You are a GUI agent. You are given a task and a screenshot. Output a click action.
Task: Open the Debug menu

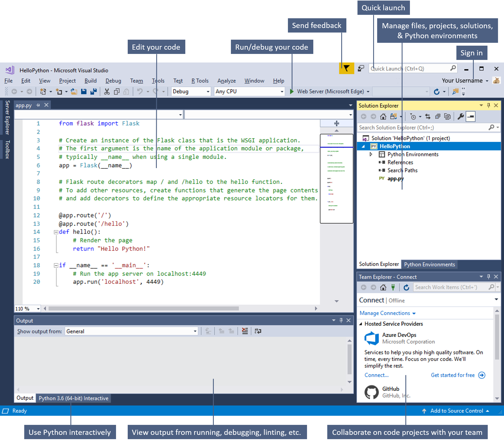point(113,81)
